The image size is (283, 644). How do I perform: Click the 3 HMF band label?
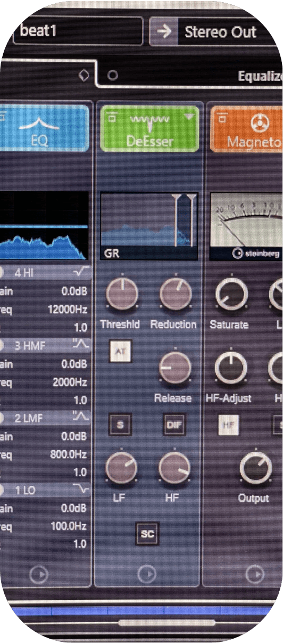click(30, 346)
